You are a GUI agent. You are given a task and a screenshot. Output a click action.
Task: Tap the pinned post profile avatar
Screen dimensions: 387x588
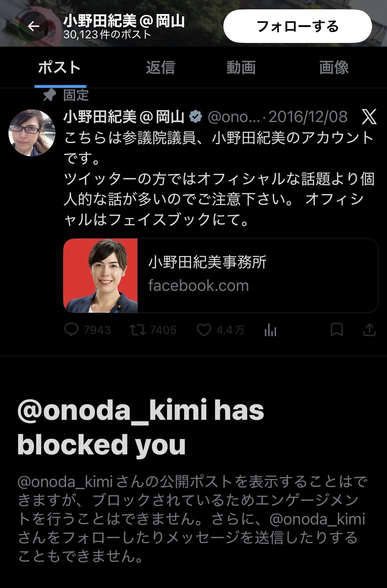pos(32,133)
